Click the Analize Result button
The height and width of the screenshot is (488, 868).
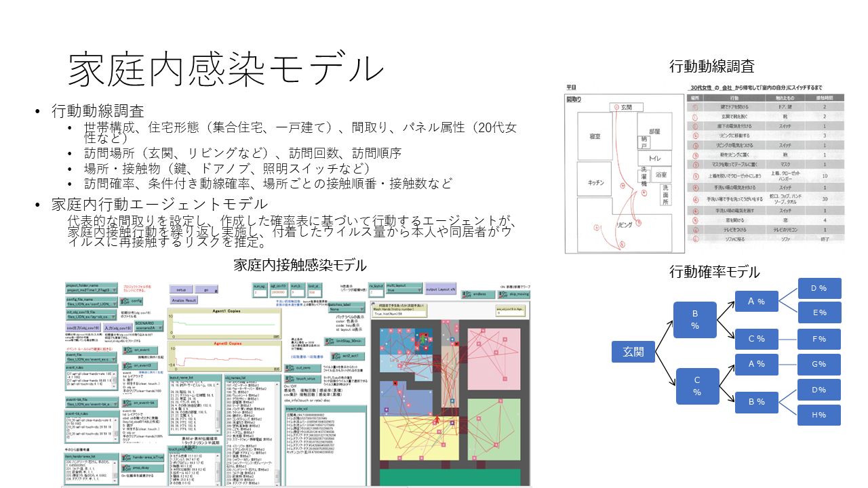(x=184, y=300)
